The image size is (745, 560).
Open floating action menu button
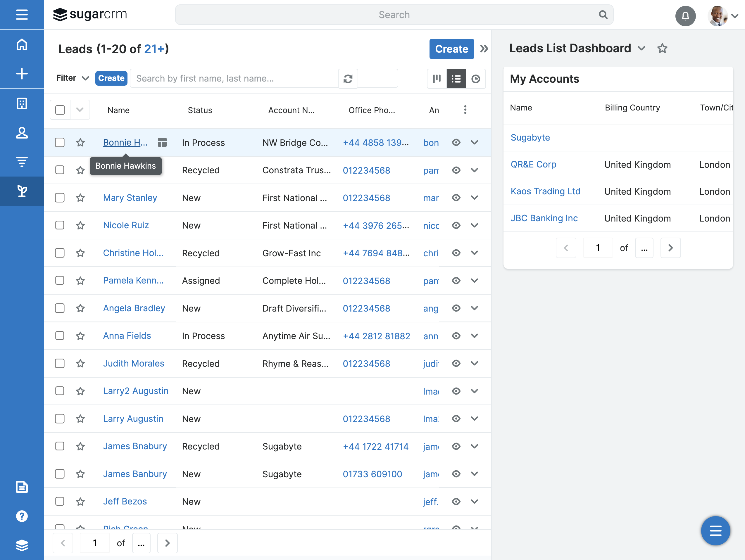(x=715, y=531)
